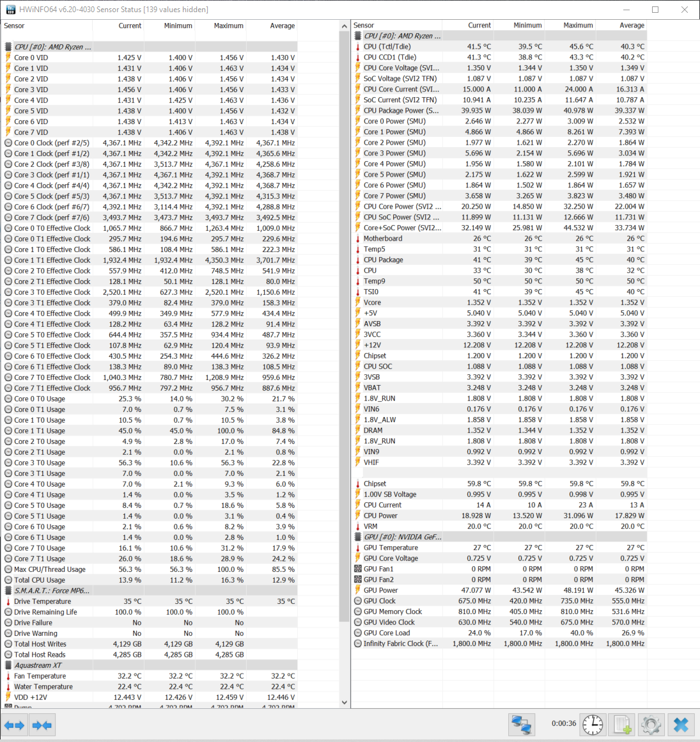Screen dimensions: 700x742
Task: Open the remote network monitoring icon
Action: point(522,725)
